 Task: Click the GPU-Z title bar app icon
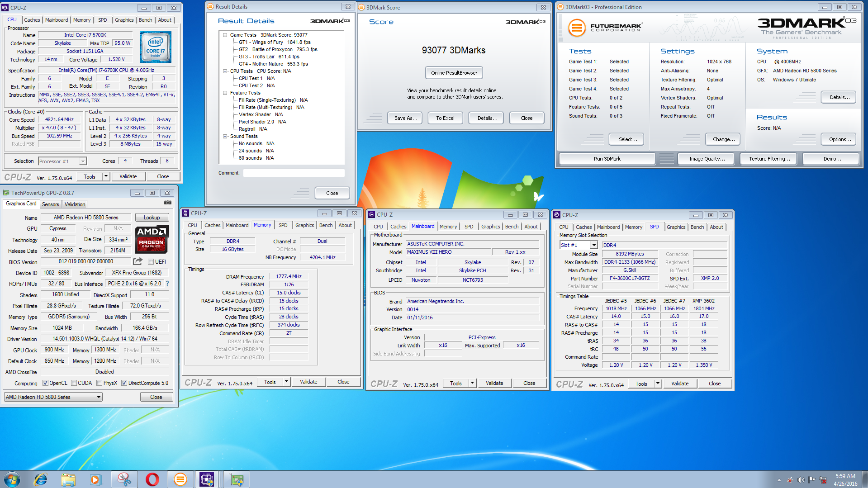coord(6,193)
